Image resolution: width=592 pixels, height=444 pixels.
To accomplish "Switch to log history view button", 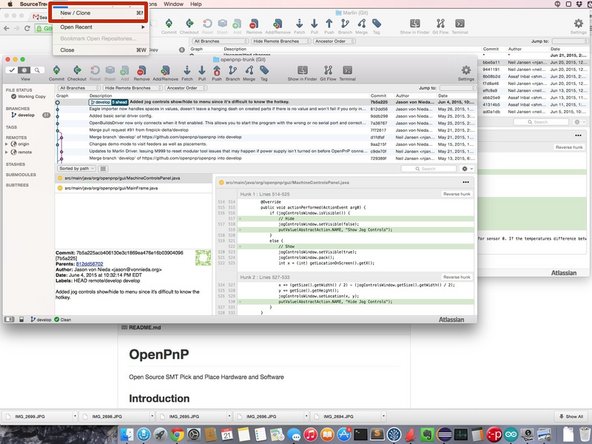I will click(24, 70).
